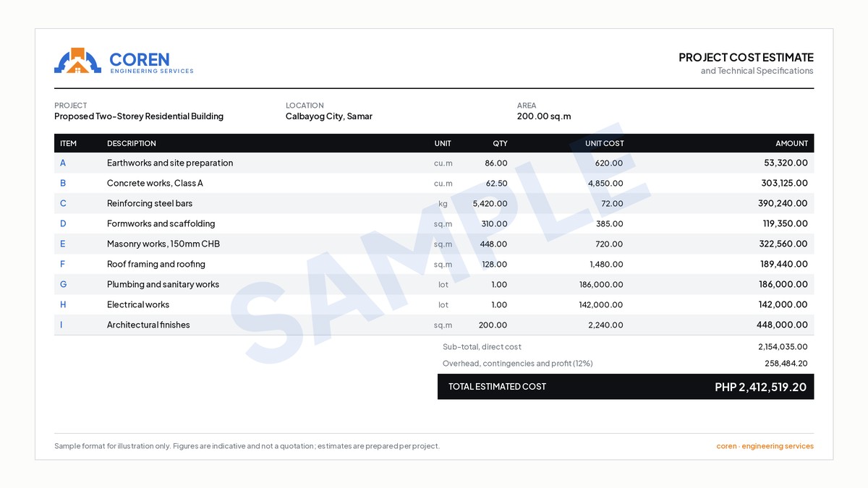Screen dimensions: 868x488
Task: Click the unit cost '2,240.00'
Action: pos(605,325)
